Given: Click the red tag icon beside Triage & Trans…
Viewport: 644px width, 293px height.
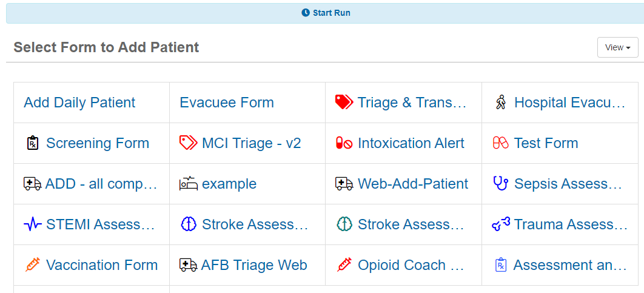Looking at the screenshot, I should tap(344, 102).
